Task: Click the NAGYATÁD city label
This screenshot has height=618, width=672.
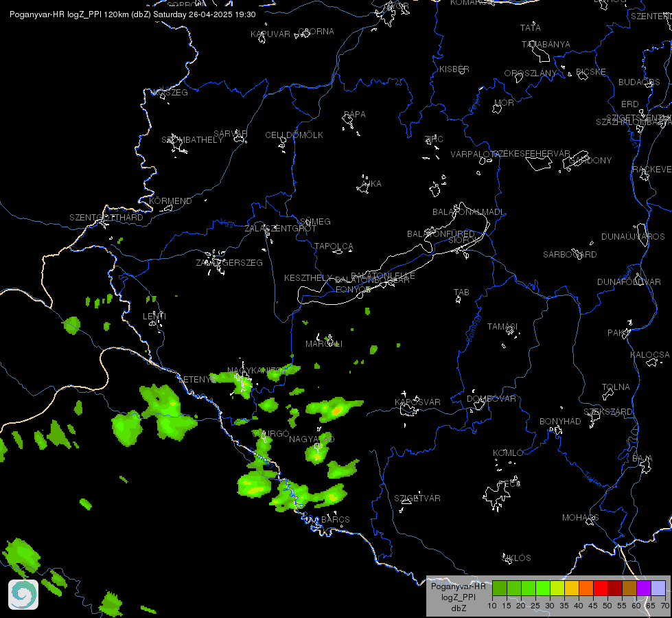Action: (x=312, y=439)
